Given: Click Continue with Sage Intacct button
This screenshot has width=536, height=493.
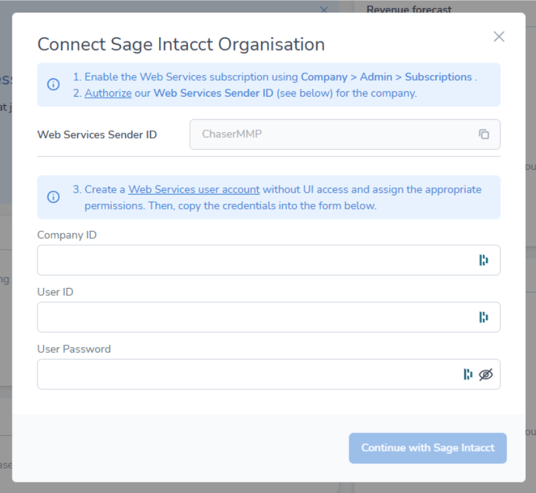Looking at the screenshot, I should click(x=428, y=448).
